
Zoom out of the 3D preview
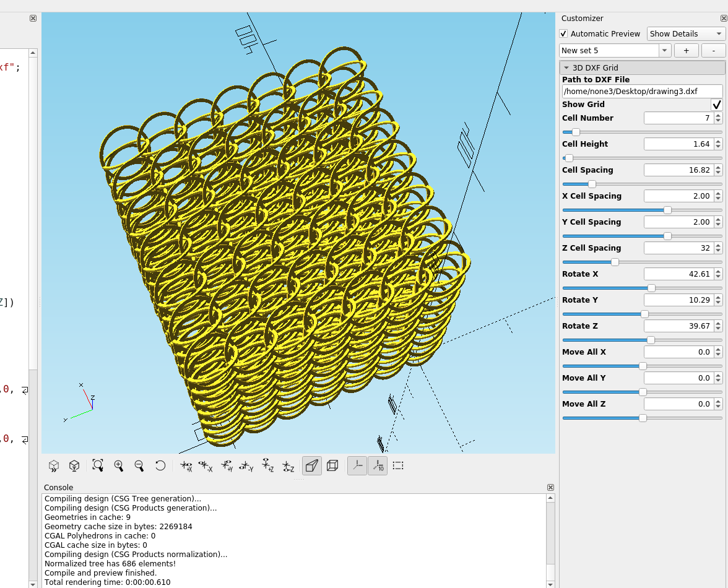pos(139,465)
